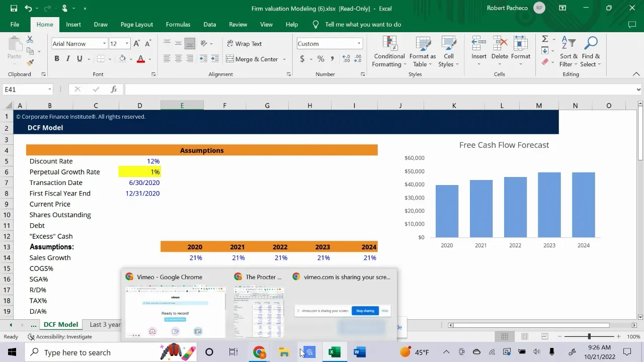Click the Delete cells icon
The height and width of the screenshot is (362, 644).
coord(500,43)
